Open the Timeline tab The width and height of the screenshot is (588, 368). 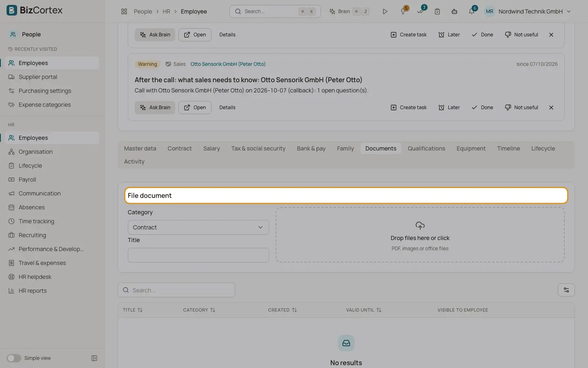pos(508,148)
